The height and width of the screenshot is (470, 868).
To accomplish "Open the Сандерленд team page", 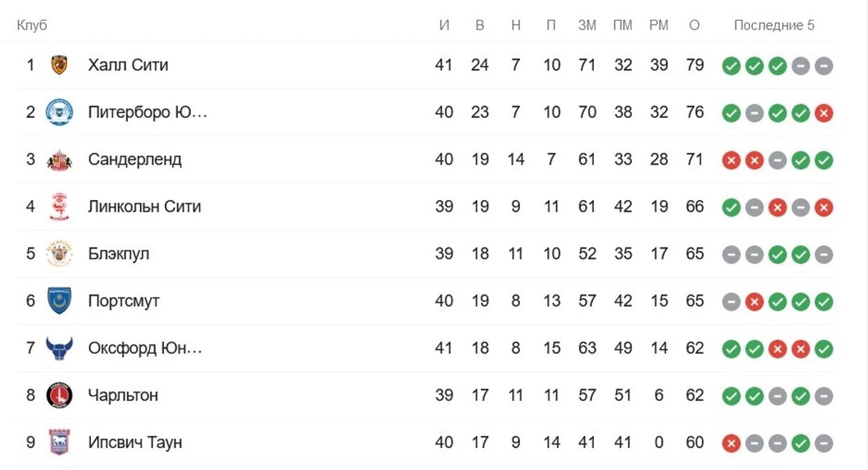I will [135, 159].
